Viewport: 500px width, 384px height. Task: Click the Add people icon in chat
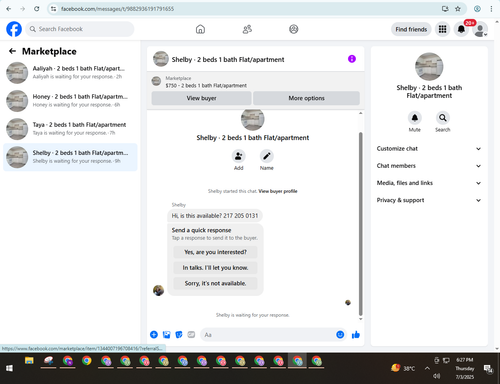coord(239,156)
